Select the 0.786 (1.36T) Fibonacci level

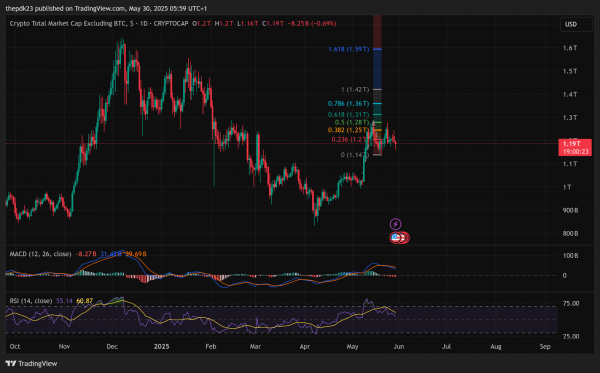click(348, 104)
